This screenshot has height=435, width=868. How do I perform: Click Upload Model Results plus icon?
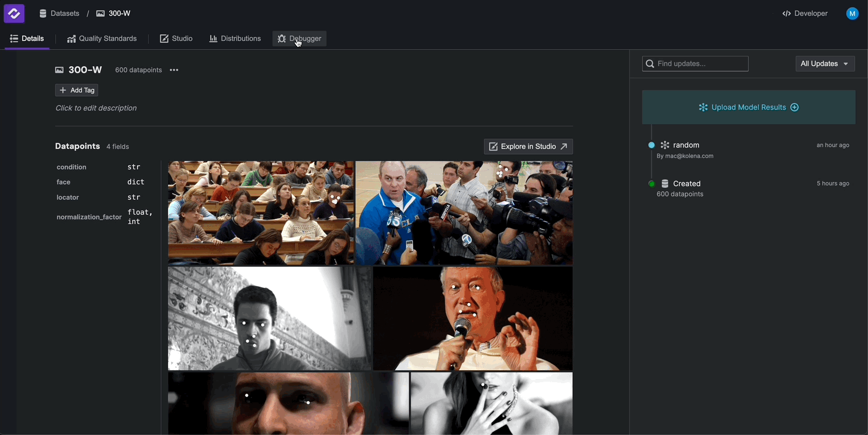(794, 107)
